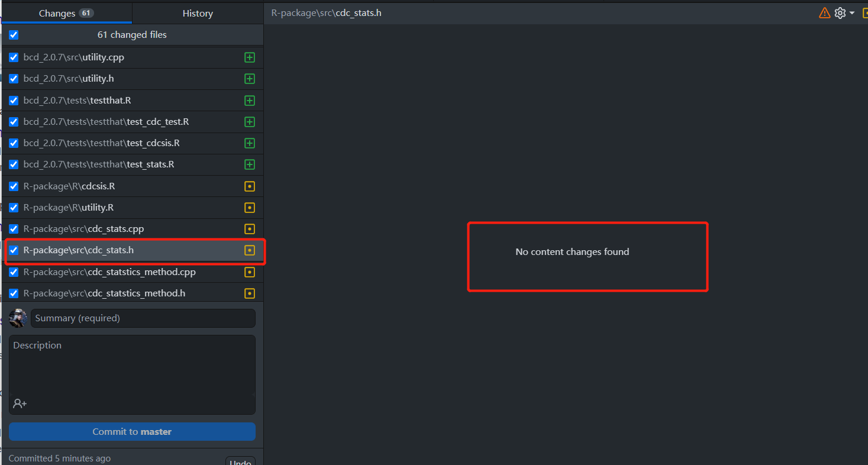Click the 61 count badge on Changes
This screenshot has height=465, width=868.
point(86,13)
